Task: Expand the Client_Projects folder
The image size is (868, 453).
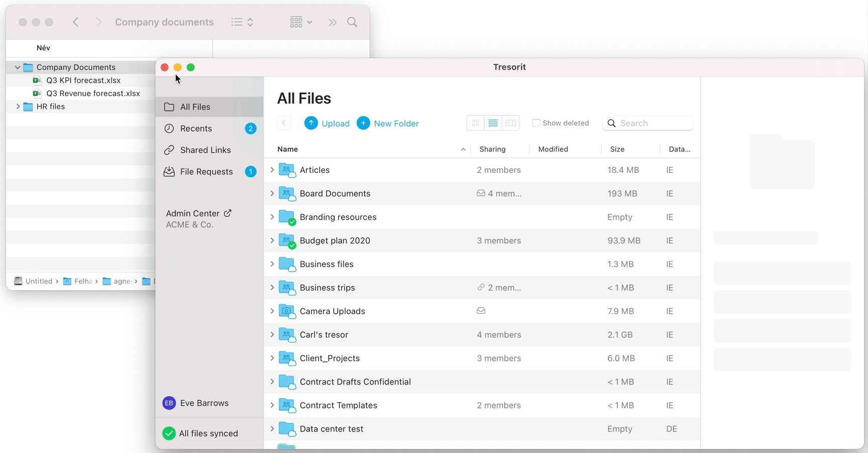Action: pyautogui.click(x=272, y=358)
